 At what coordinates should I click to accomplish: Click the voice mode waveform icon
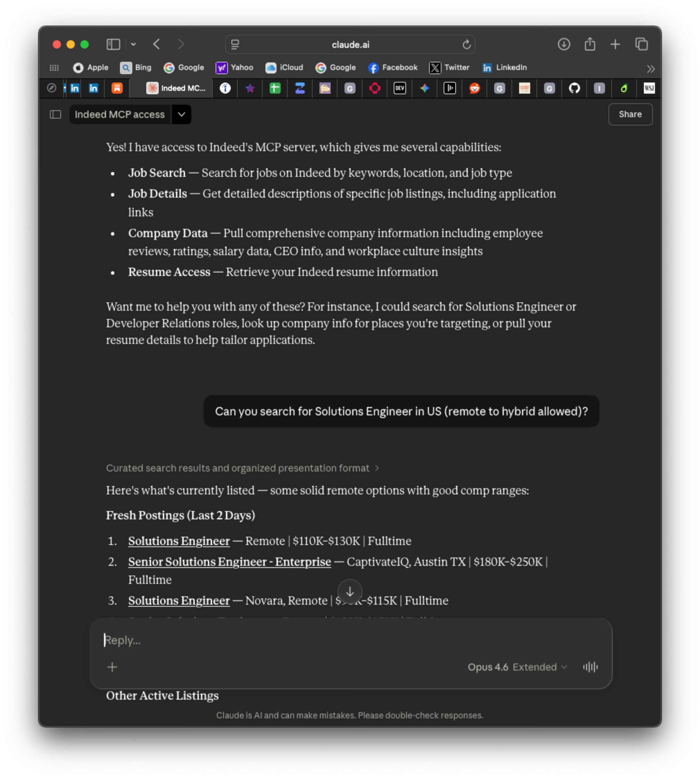590,667
